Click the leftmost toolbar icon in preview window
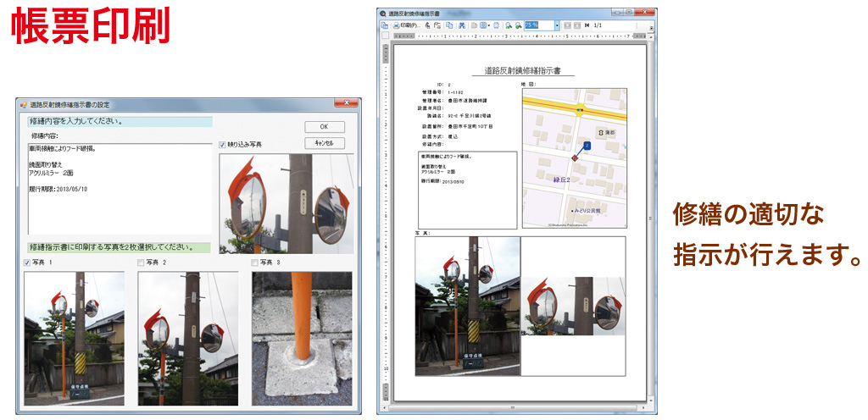Image resolution: width=868 pixels, height=420 pixels. [x=385, y=26]
